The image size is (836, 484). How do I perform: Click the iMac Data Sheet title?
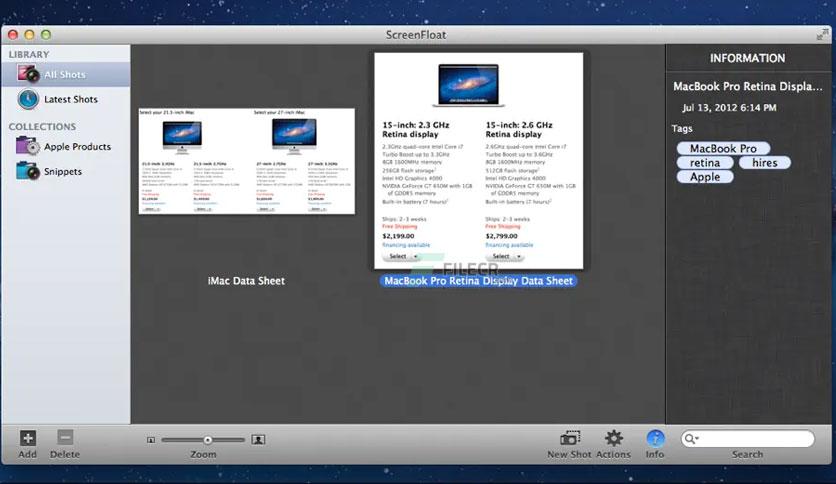(x=246, y=281)
